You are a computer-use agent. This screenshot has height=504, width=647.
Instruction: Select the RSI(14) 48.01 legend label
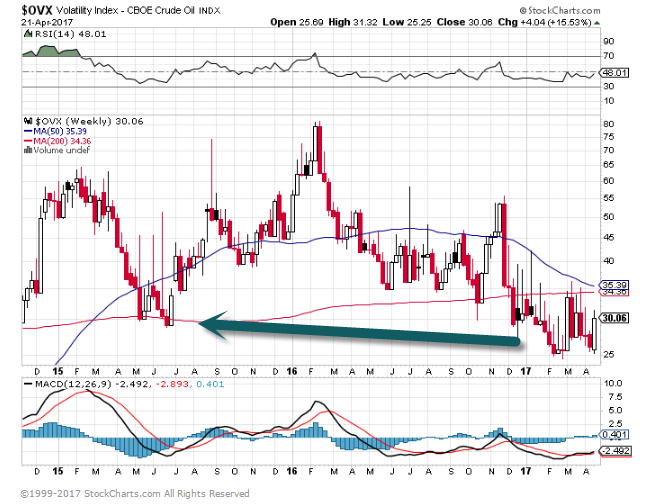[x=70, y=34]
